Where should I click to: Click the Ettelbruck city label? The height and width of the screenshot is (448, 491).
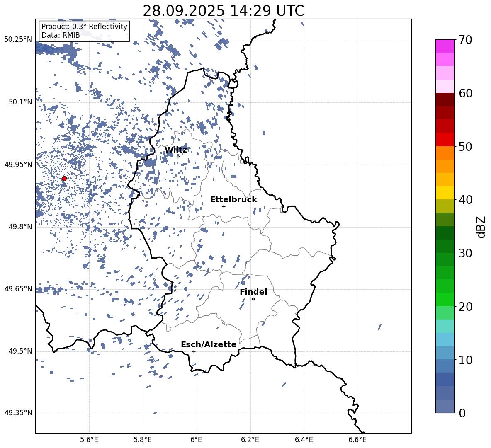(x=233, y=200)
